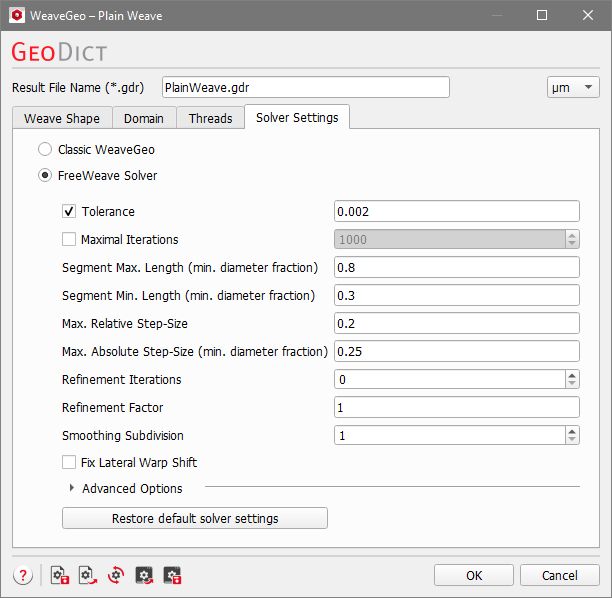Select the Classic WeaveGeo radio button
Image resolution: width=612 pixels, height=598 pixels.
[x=45, y=149]
